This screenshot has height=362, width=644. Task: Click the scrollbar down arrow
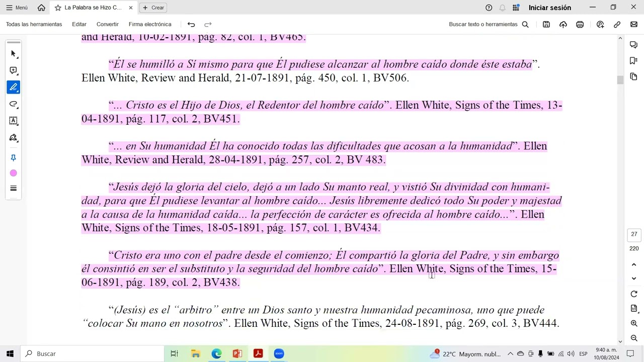(x=620, y=341)
